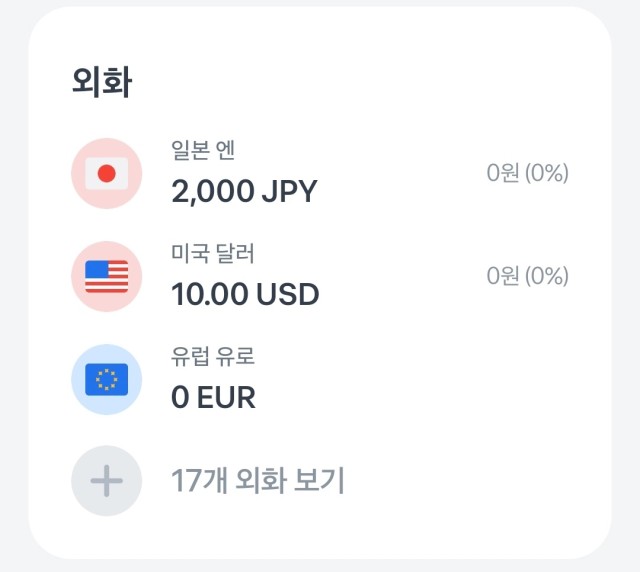Open the 10.00 dollar balance amount

click(245, 294)
